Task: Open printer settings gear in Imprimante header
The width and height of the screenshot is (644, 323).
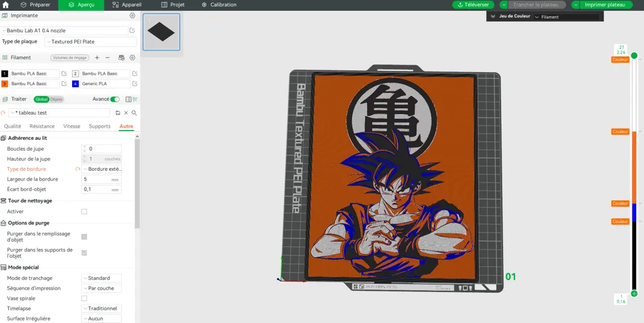Action: (x=132, y=15)
